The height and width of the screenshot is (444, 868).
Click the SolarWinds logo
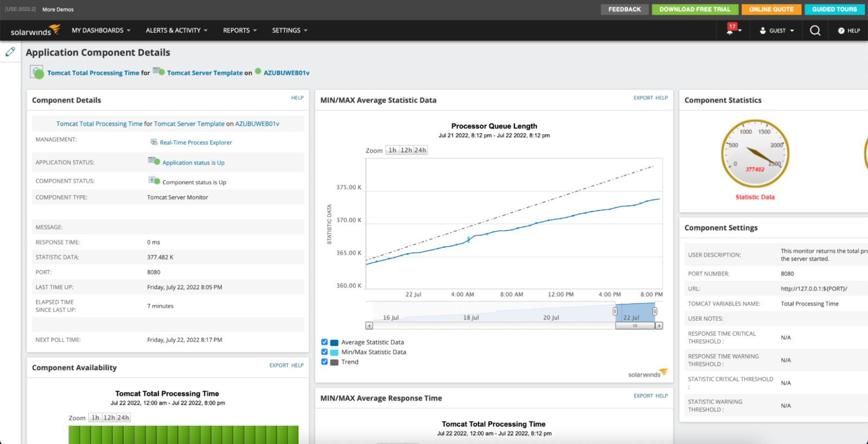[x=35, y=30]
